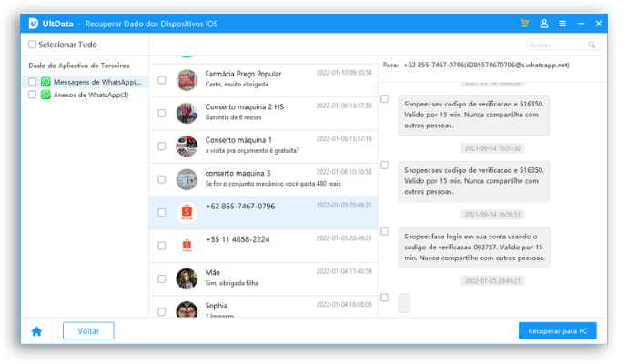Click Conserto maquina 2 HS avatar
This screenshot has width=637, height=364.
pos(187,113)
